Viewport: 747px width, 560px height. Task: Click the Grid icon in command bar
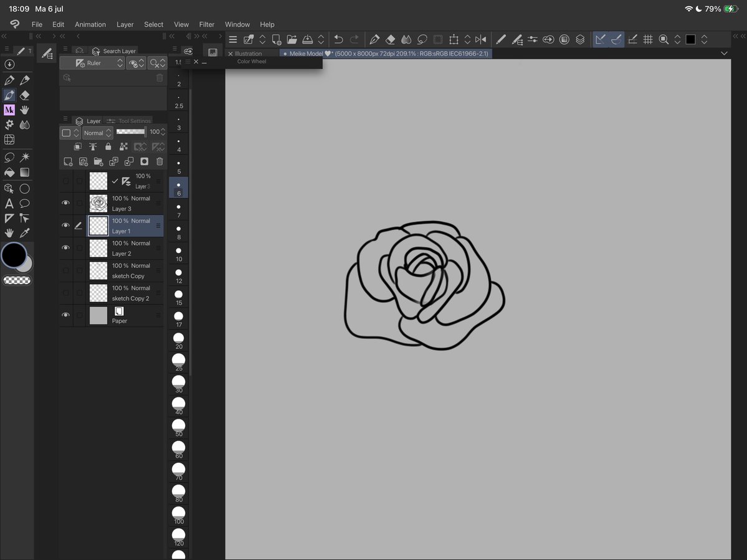tap(648, 39)
